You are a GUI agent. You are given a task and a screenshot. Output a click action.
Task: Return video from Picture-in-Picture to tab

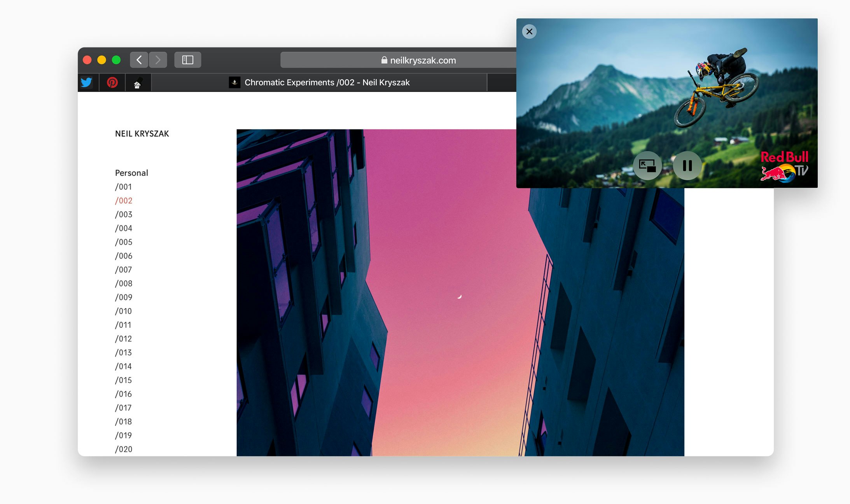pos(647,165)
